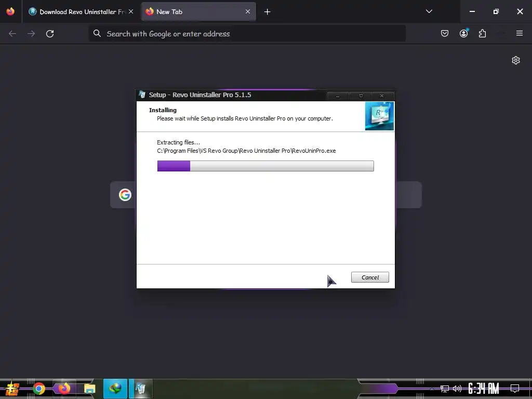
Task: Click the setup window title bar icon
Action: [x=142, y=95]
